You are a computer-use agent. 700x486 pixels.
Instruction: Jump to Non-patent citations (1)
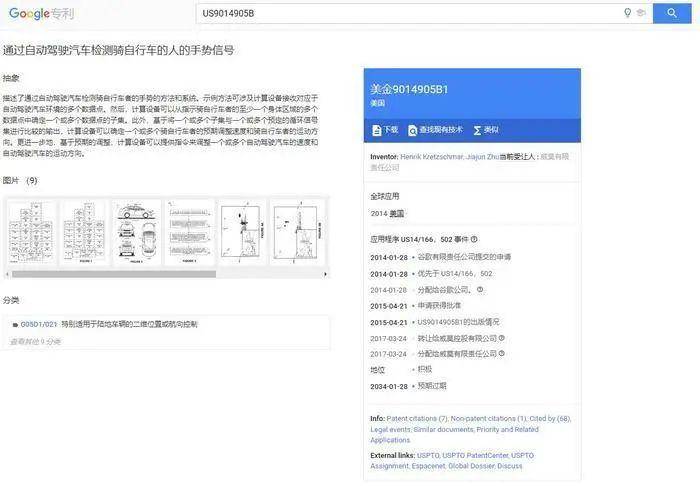[488, 419]
